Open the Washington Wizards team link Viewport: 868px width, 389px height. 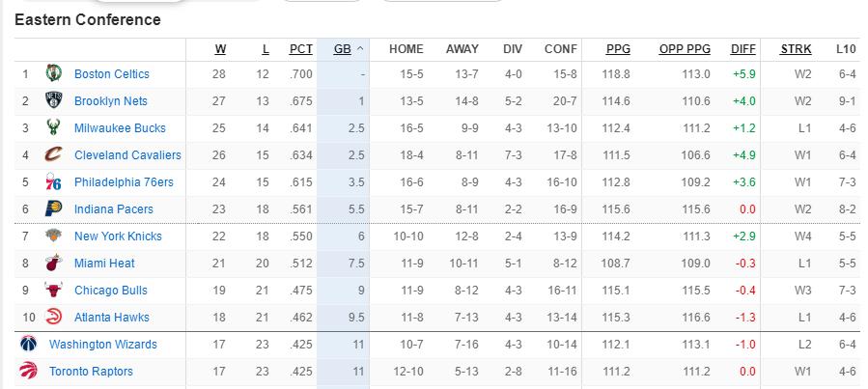coord(102,345)
